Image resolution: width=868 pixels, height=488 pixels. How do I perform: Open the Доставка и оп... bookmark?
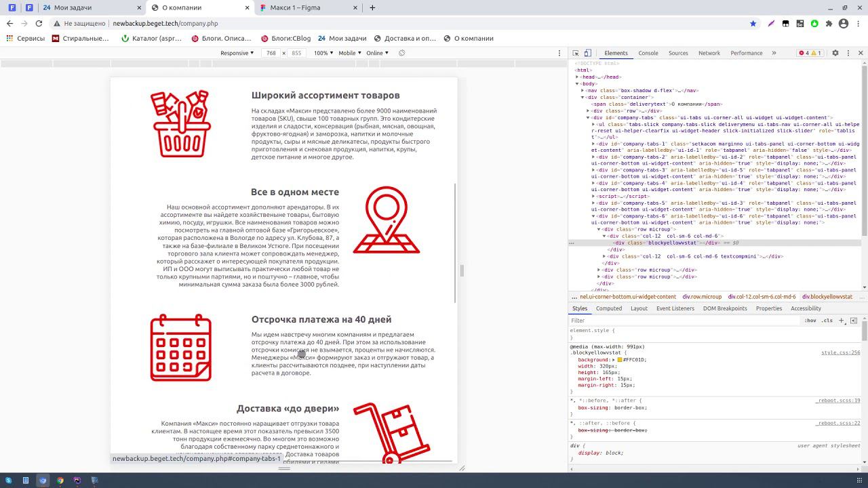(x=405, y=39)
